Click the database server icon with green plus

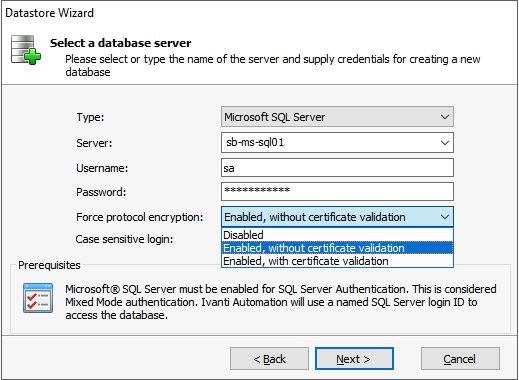(26, 50)
